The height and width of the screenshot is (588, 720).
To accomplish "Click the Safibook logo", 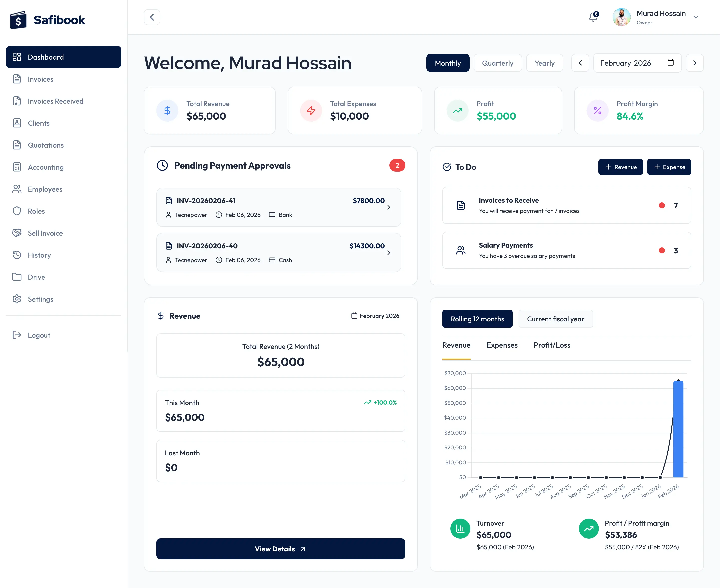I will click(48, 20).
